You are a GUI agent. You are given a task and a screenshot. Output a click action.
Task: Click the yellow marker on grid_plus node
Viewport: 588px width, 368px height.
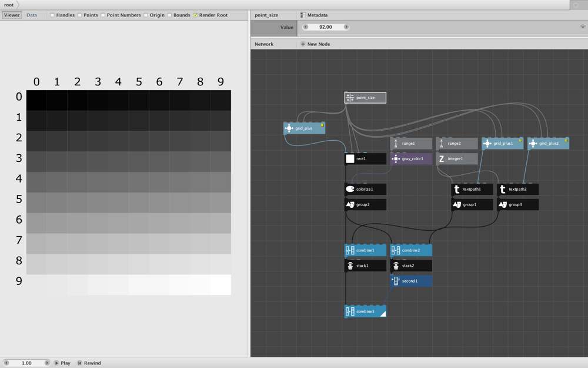tap(322, 125)
